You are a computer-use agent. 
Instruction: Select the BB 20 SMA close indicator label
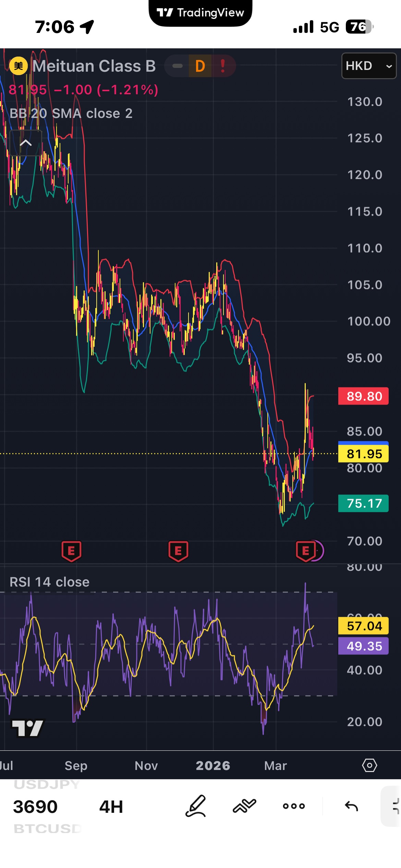pos(71,113)
